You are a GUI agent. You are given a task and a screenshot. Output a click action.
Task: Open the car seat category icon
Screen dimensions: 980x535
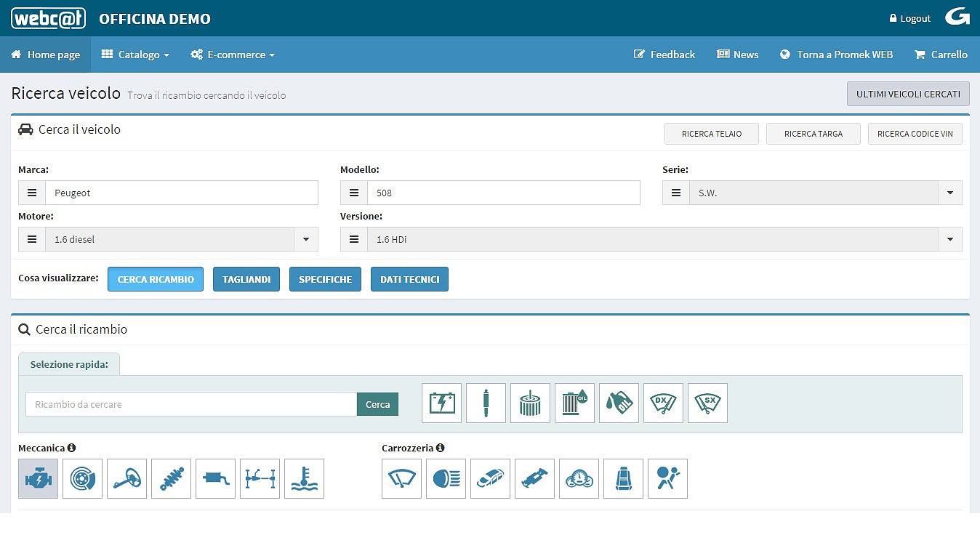pos(623,478)
